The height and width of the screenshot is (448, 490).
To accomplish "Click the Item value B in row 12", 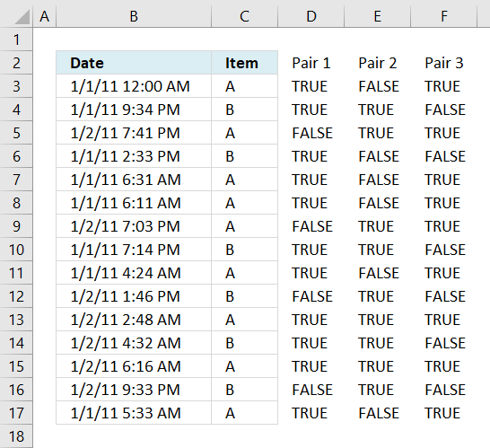I will pos(230,296).
